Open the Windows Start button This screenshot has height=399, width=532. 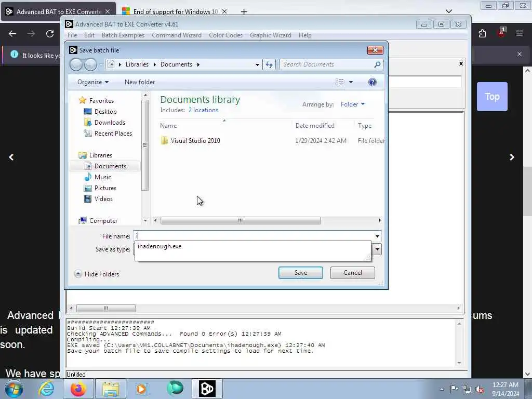(14, 389)
